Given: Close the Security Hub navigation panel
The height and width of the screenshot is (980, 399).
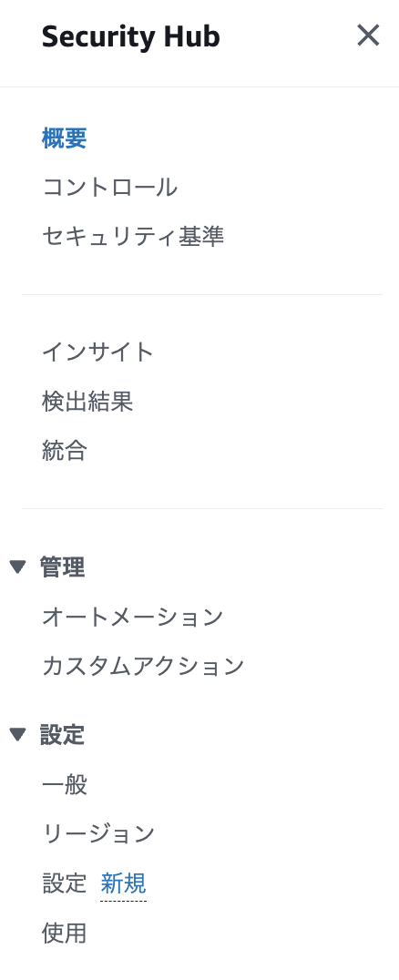Looking at the screenshot, I should coord(368,36).
